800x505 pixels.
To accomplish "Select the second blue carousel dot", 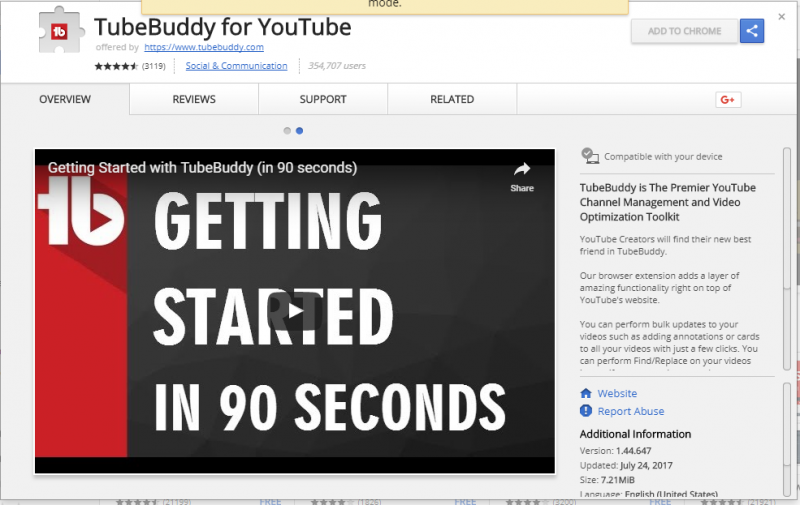I will [x=299, y=131].
